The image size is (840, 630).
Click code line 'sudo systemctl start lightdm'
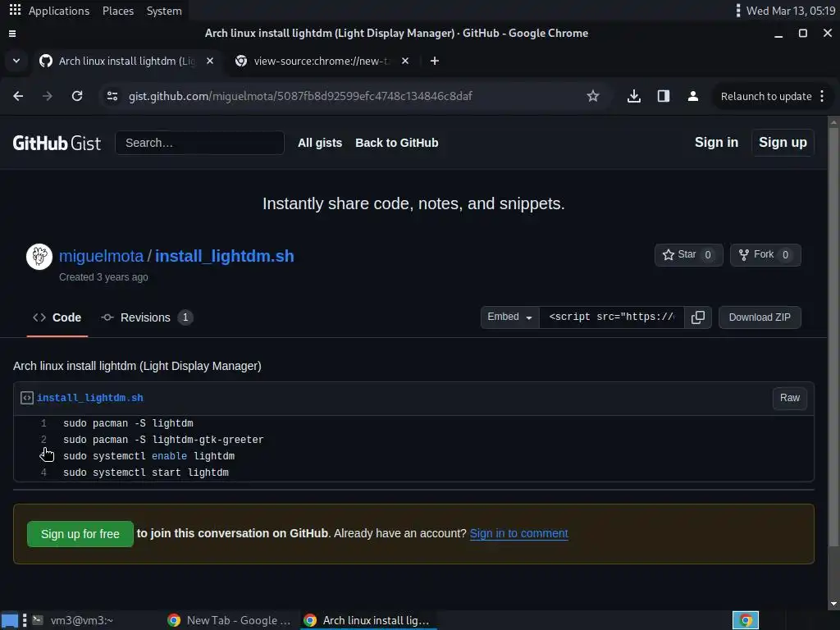click(x=146, y=472)
